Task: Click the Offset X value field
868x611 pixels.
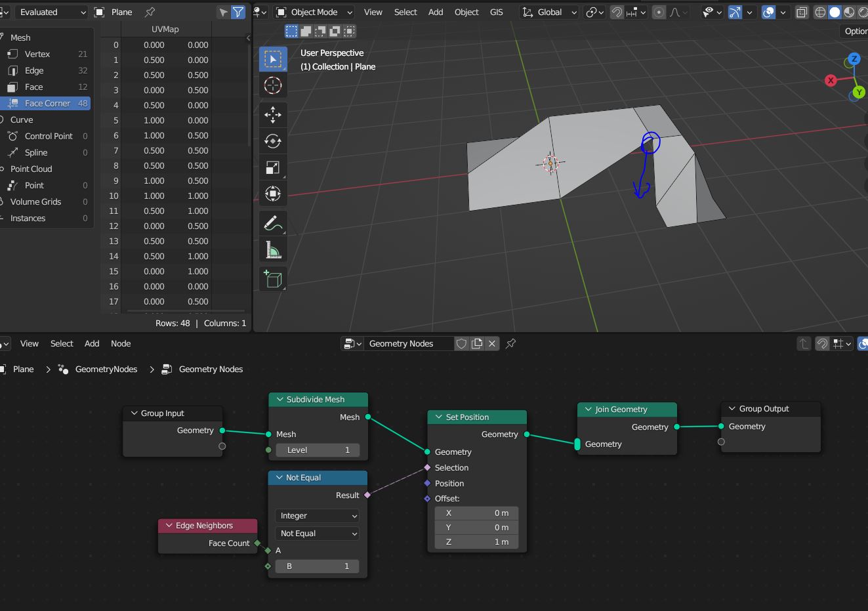Action: click(x=477, y=513)
